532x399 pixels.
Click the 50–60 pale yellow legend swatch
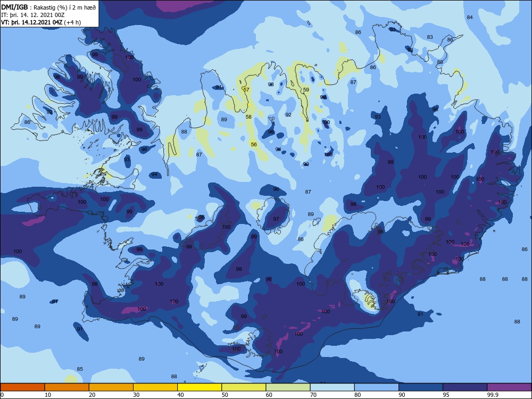(x=244, y=387)
